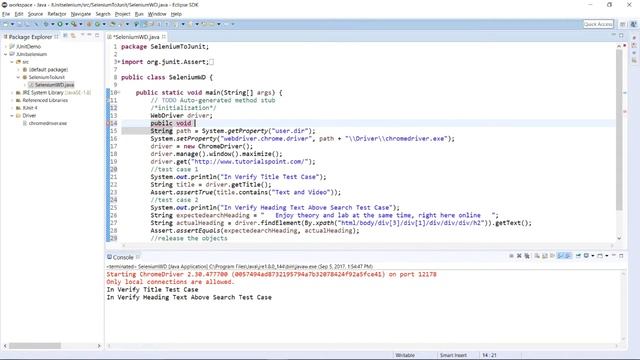
Task: Switch to the Java perspective icon
Action: click(x=634, y=24)
